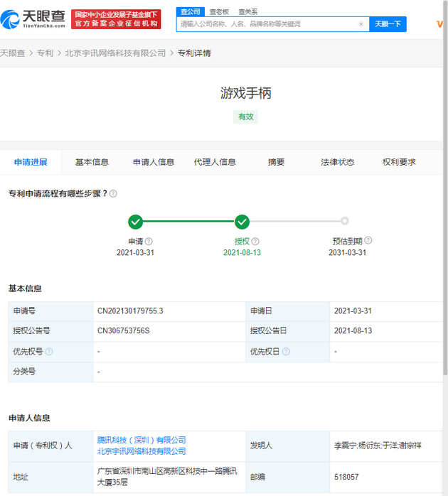This screenshot has width=448, height=496.
Task: Select the 代理人信息 tab
Action: pos(215,162)
